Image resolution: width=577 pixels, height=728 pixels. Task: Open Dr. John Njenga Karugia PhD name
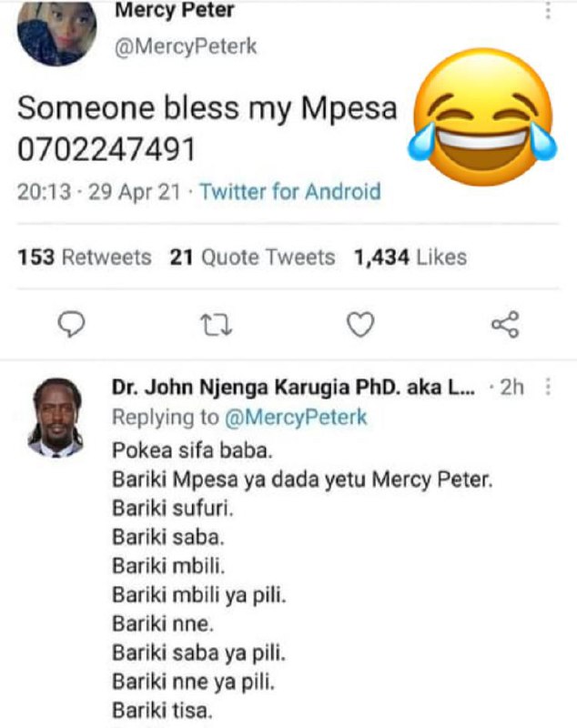[x=293, y=388]
